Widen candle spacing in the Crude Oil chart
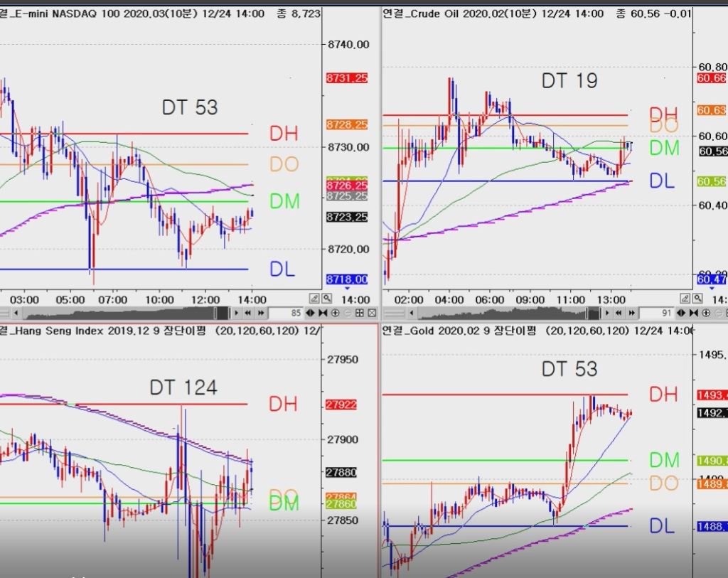Image resolution: width=728 pixels, height=578 pixels. [682, 313]
